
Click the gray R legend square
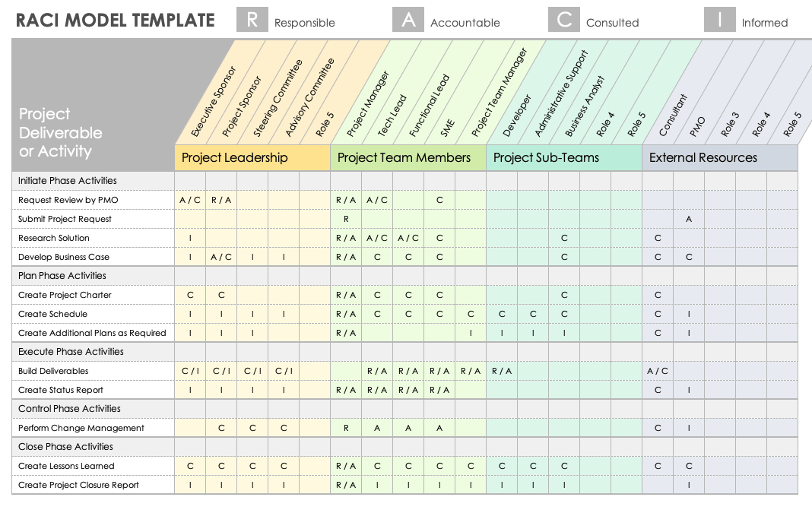tap(252, 19)
